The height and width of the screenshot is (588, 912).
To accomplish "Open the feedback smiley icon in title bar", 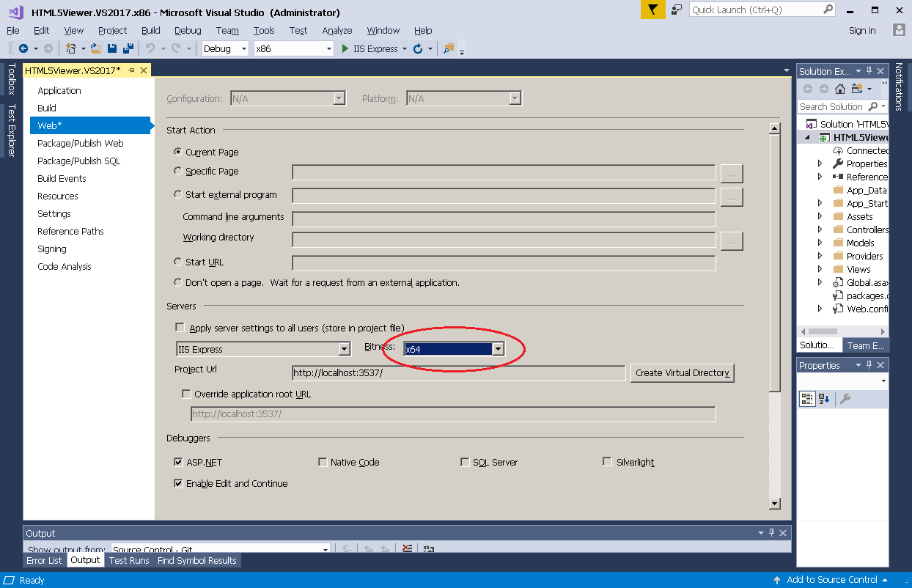I will coord(675,10).
